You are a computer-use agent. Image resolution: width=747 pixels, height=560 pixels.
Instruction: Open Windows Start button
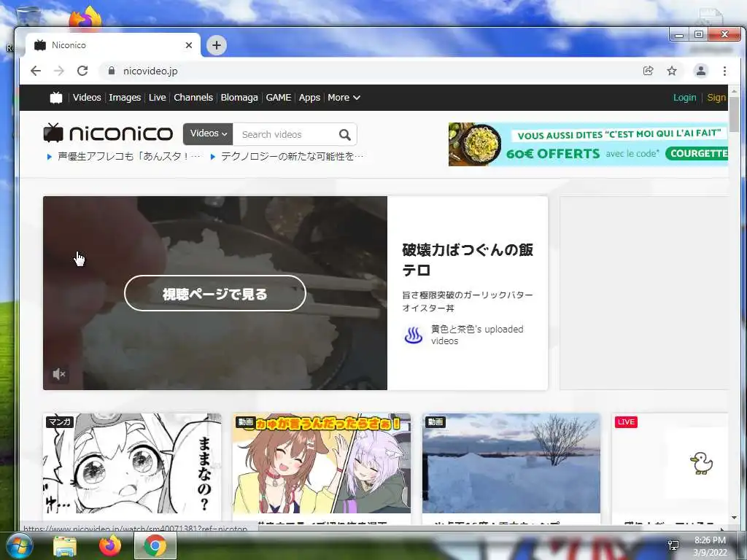(18, 545)
